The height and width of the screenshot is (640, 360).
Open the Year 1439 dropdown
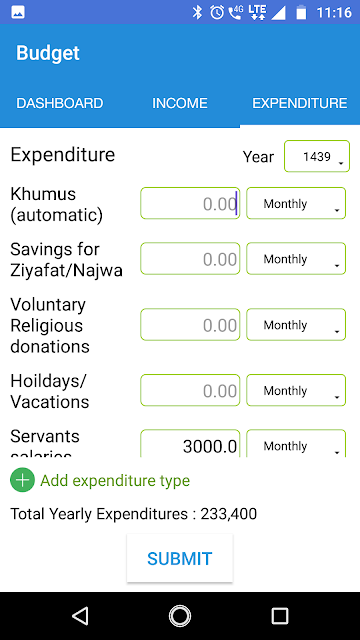pyautogui.click(x=317, y=156)
